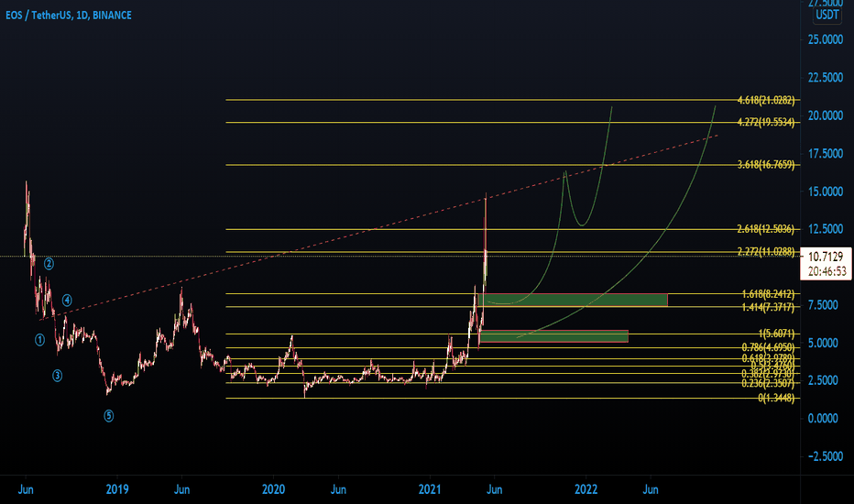Select the upper green rectangle zone near 7.5
This screenshot has height=504, width=854.
pos(573,300)
